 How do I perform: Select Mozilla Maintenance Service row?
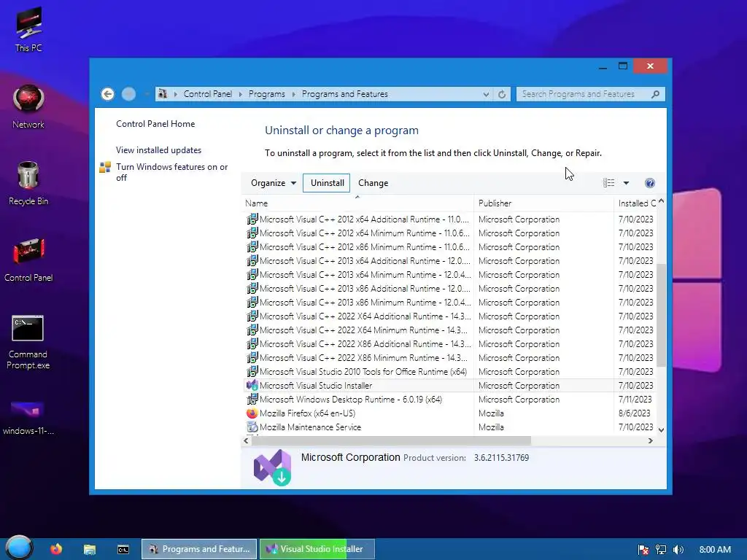pyautogui.click(x=449, y=427)
